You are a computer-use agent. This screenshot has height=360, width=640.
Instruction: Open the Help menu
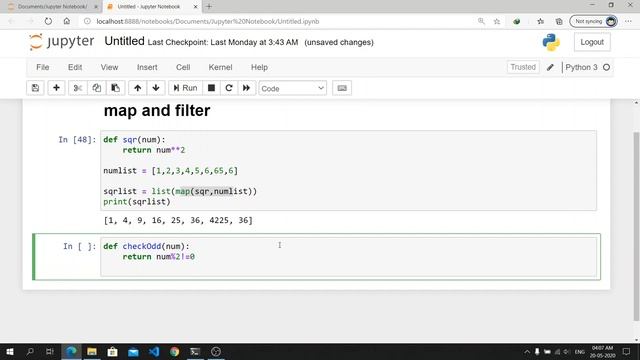[259, 67]
